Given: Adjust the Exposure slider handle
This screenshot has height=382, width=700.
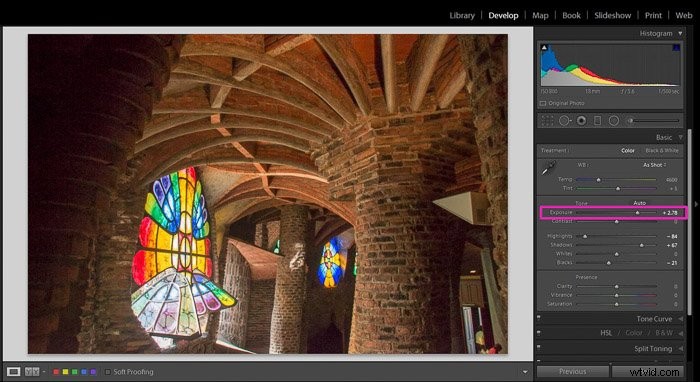Looking at the screenshot, I should (638, 213).
